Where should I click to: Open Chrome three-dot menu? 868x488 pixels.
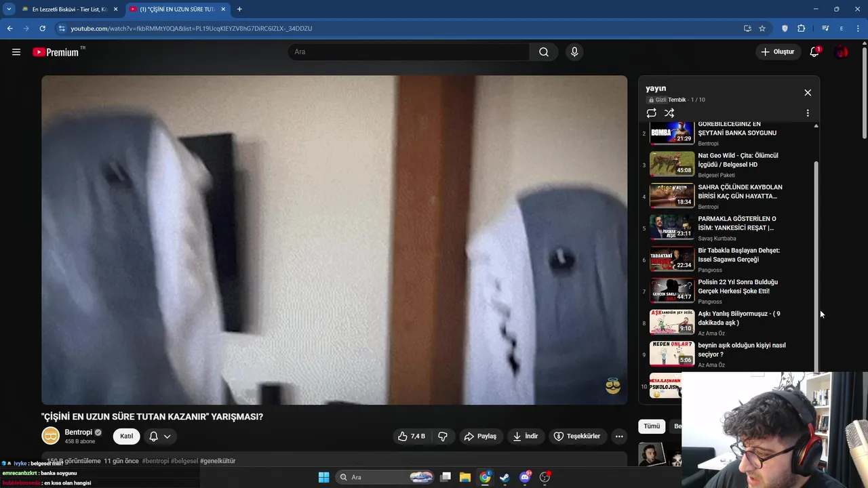coord(858,28)
